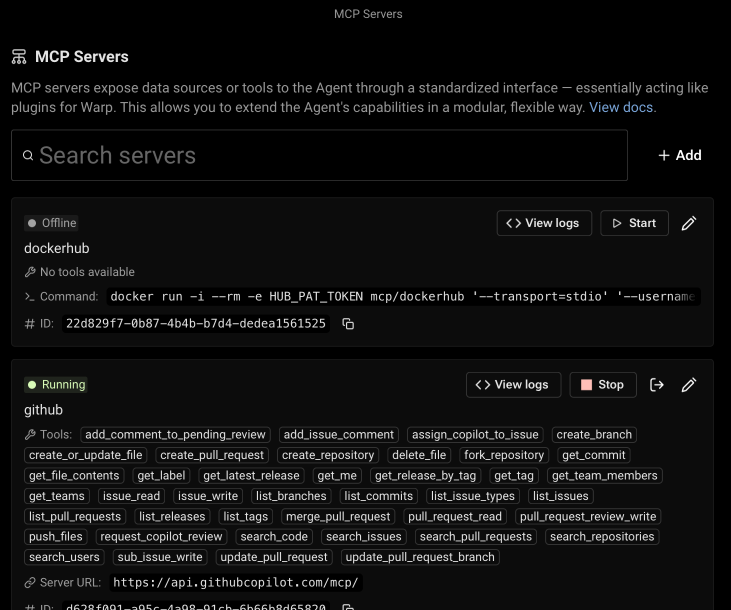Click the pull_request_read tool tag
Screen dimensions: 731x610
coord(455,517)
